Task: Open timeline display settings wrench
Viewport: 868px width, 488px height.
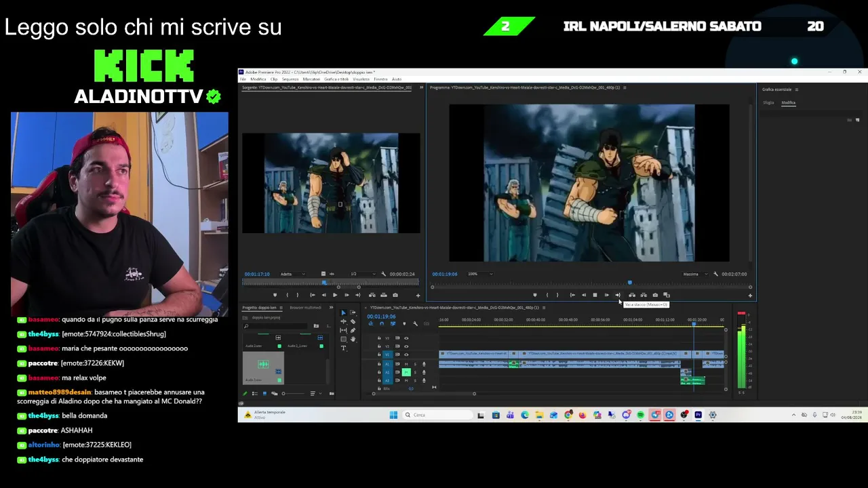Action: coord(415,324)
